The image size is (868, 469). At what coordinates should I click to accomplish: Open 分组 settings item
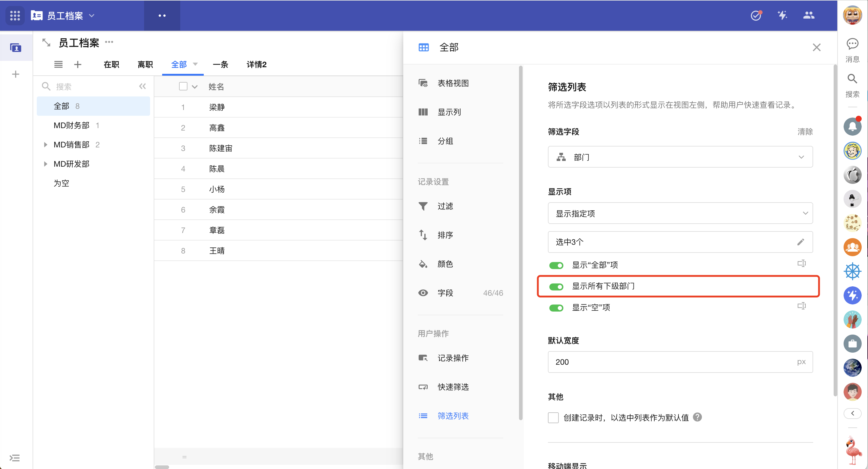tap(460, 141)
